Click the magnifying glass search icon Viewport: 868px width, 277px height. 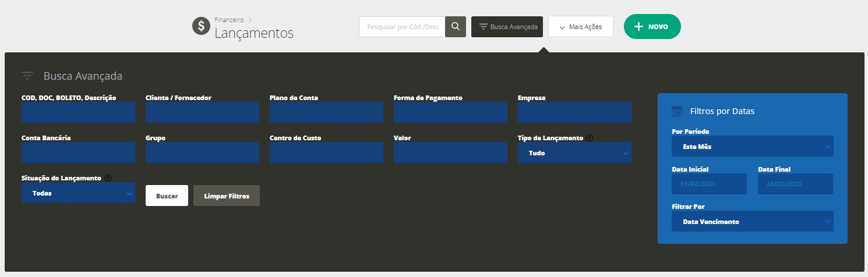(456, 27)
